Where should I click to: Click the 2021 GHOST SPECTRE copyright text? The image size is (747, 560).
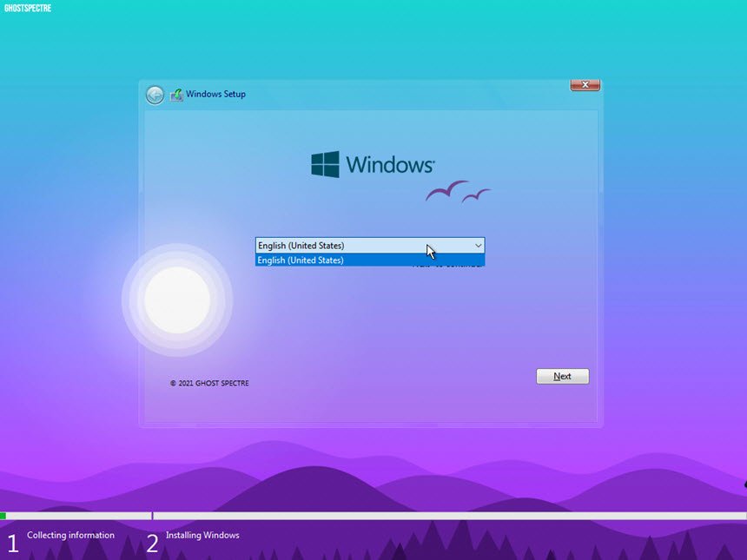point(209,383)
